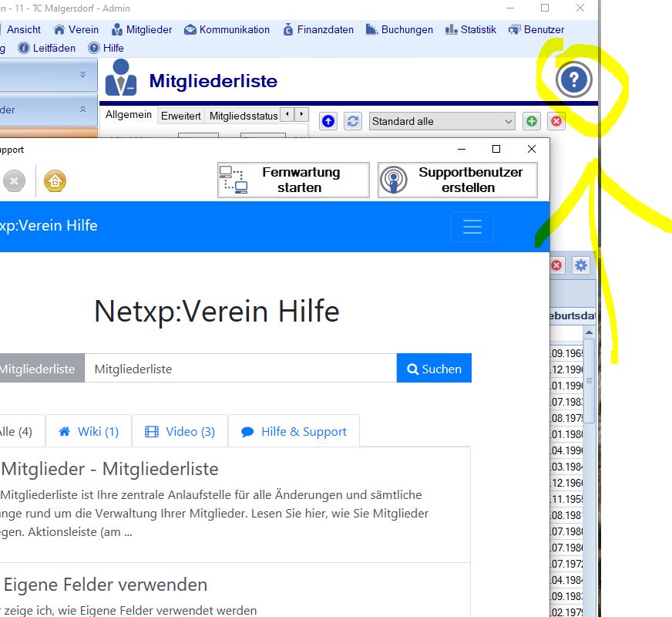Open the Standard alle dropdown
This screenshot has width=672, height=617.
[x=442, y=121]
